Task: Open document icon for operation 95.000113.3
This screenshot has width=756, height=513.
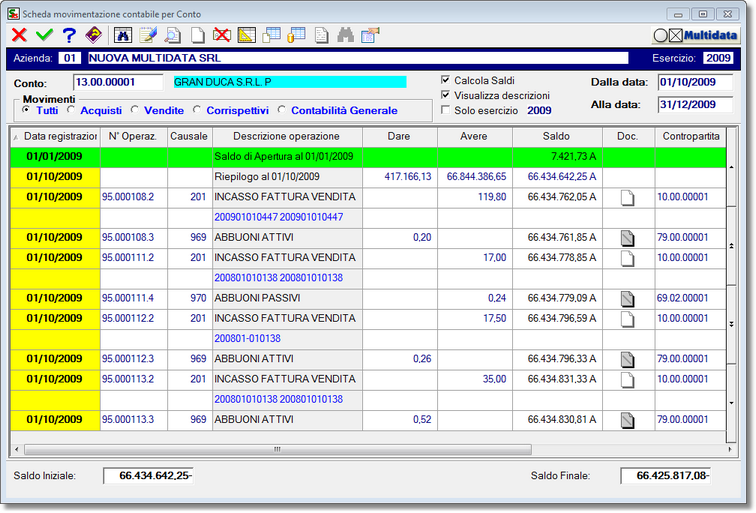Action: click(x=627, y=420)
